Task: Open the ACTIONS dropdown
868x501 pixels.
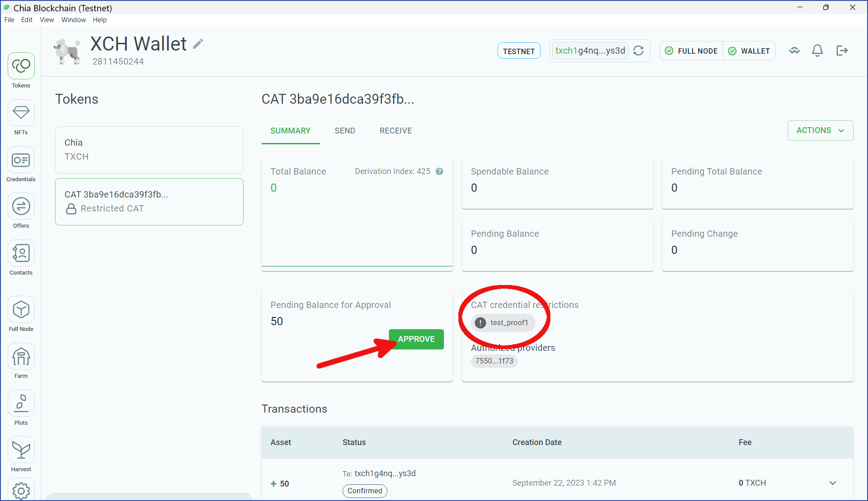Action: coord(820,130)
